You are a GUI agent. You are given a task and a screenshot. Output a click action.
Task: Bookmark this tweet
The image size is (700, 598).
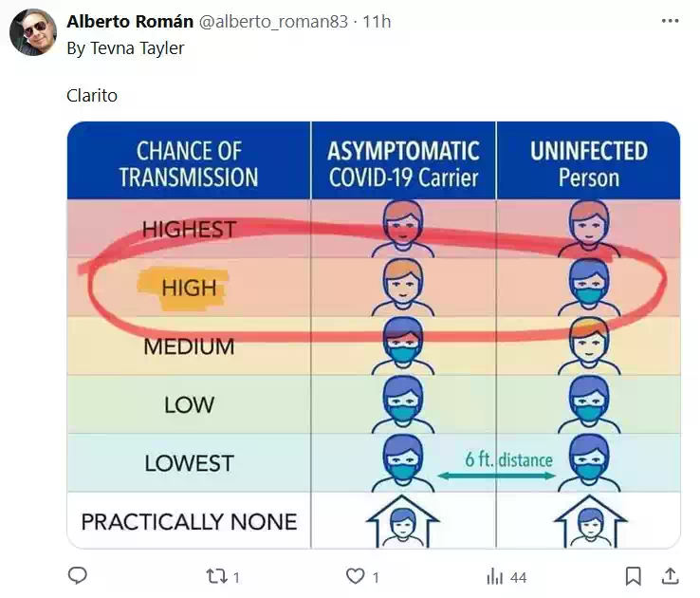[634, 575]
